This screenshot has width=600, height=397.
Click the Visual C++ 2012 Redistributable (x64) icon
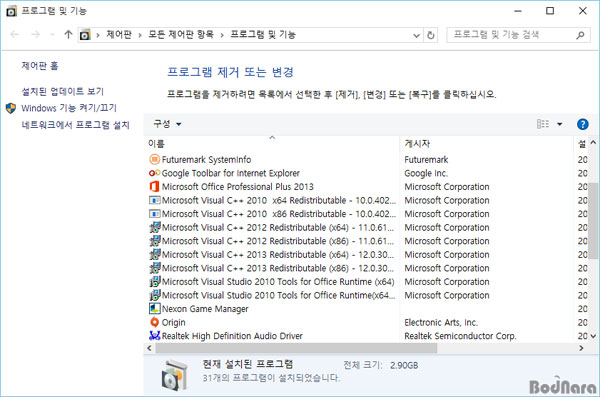[x=154, y=227]
